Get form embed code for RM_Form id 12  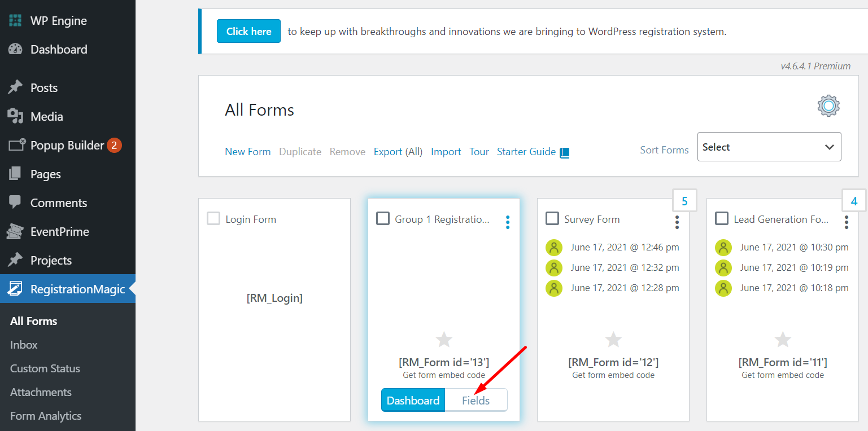[613, 375]
